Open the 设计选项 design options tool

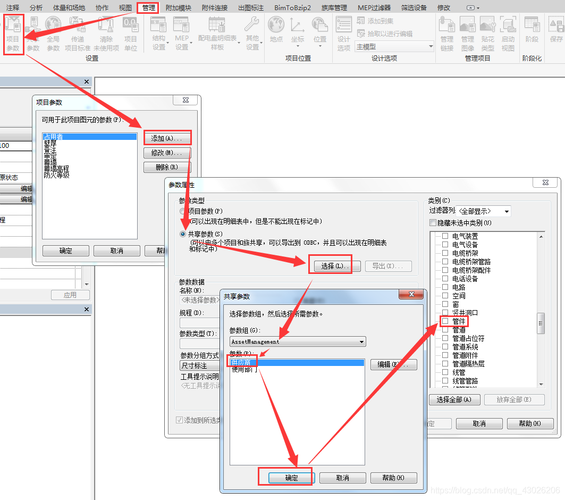[x=343, y=34]
